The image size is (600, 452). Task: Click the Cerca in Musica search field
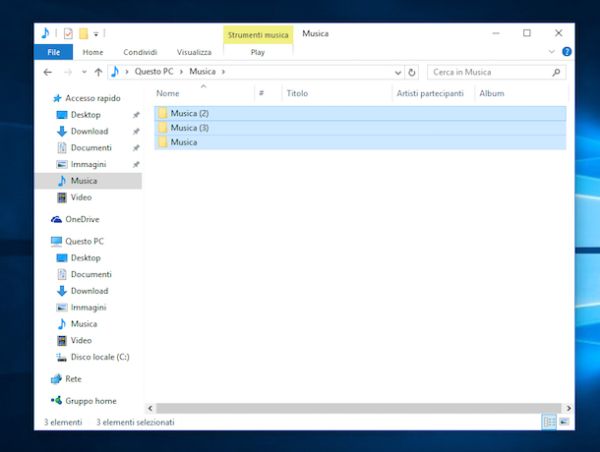point(488,72)
